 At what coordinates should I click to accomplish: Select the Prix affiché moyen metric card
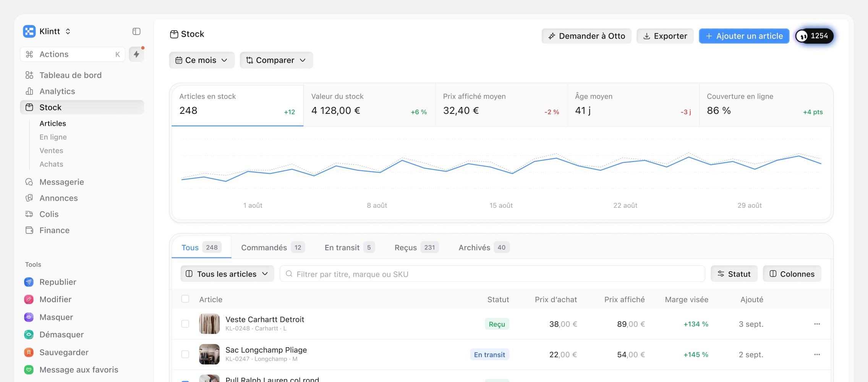501,105
